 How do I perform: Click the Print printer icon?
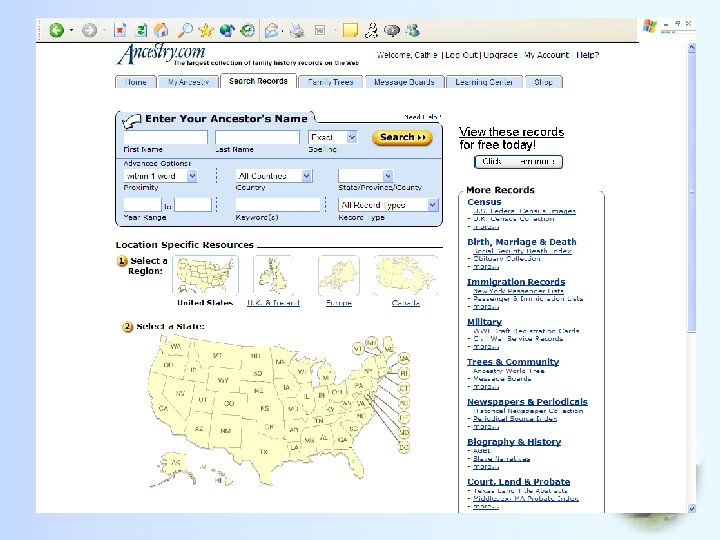click(x=297, y=31)
